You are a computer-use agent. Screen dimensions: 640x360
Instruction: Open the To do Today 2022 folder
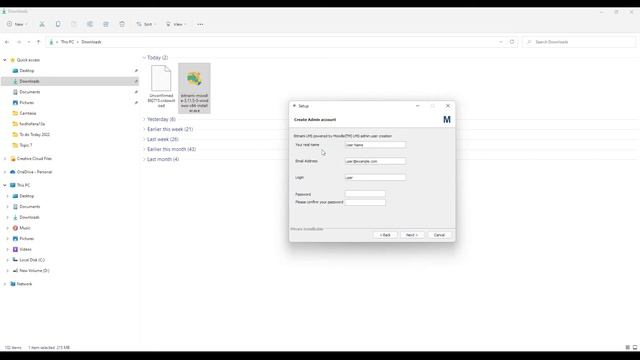pyautogui.click(x=34, y=134)
